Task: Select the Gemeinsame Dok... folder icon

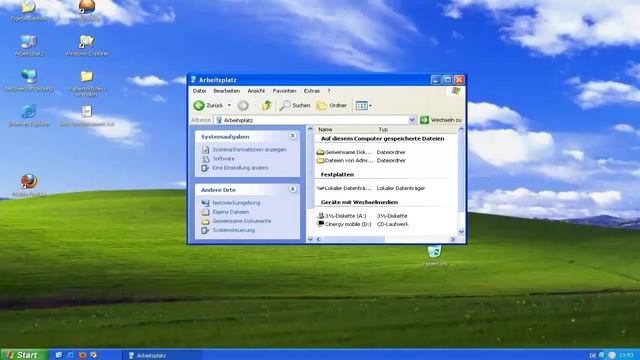Action: [320, 152]
